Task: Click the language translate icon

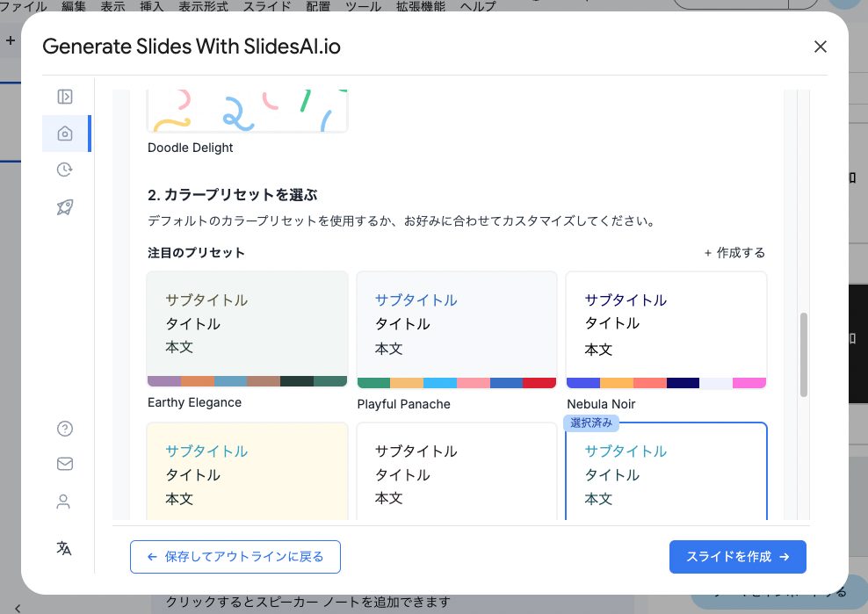Action: click(64, 548)
